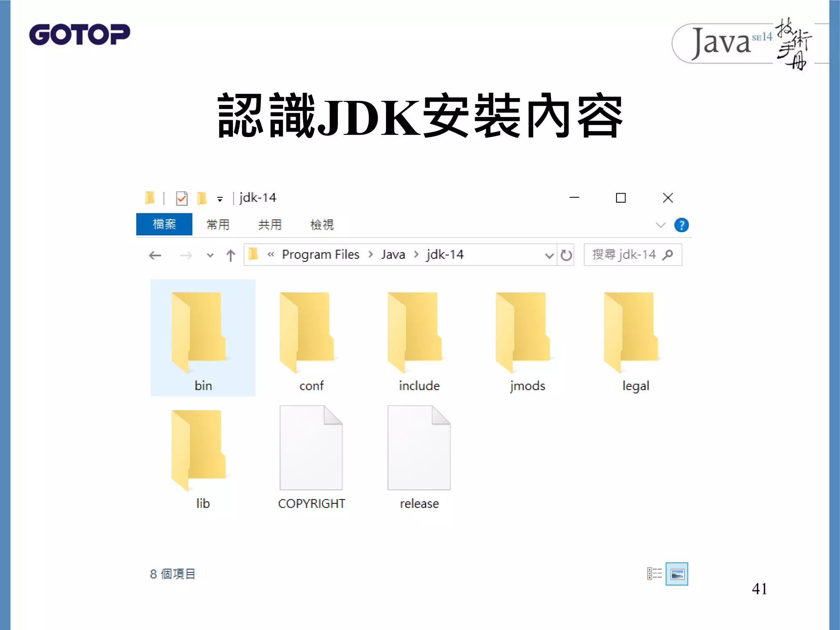Click jdk-14 in the address path
840x630 pixels.
(x=445, y=255)
